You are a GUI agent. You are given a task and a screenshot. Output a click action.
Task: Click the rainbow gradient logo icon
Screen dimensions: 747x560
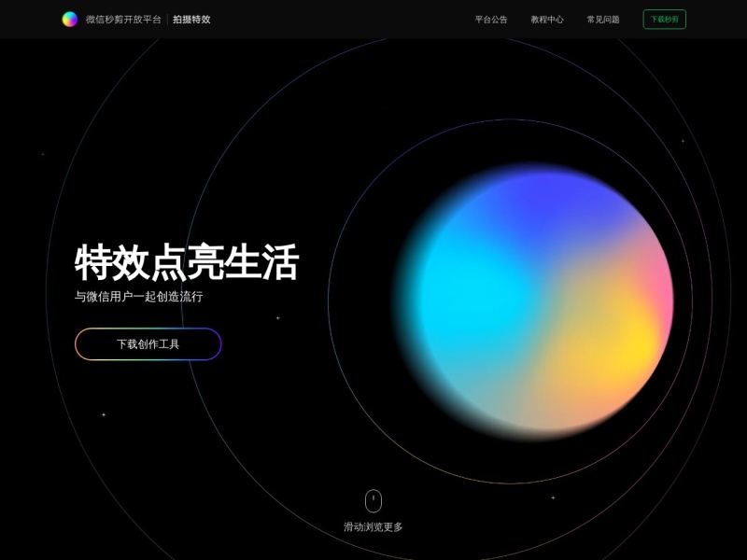[x=69, y=19]
